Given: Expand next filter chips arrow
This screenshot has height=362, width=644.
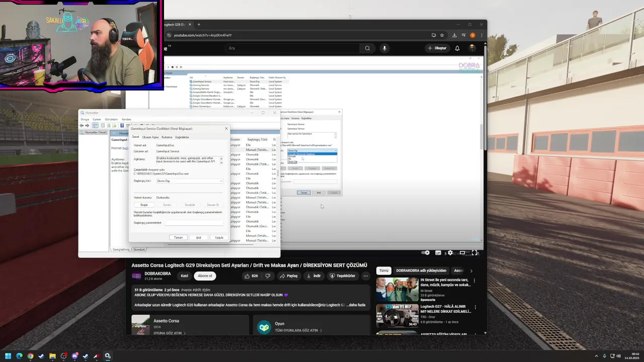Looking at the screenshot, I should (x=471, y=270).
